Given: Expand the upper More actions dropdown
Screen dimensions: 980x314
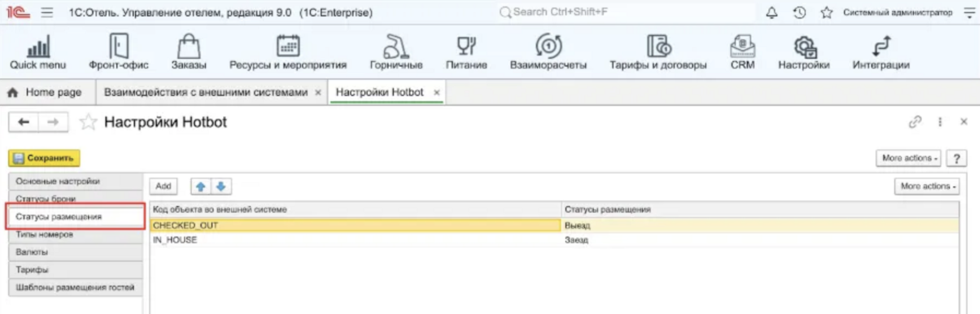Looking at the screenshot, I should tap(909, 158).
